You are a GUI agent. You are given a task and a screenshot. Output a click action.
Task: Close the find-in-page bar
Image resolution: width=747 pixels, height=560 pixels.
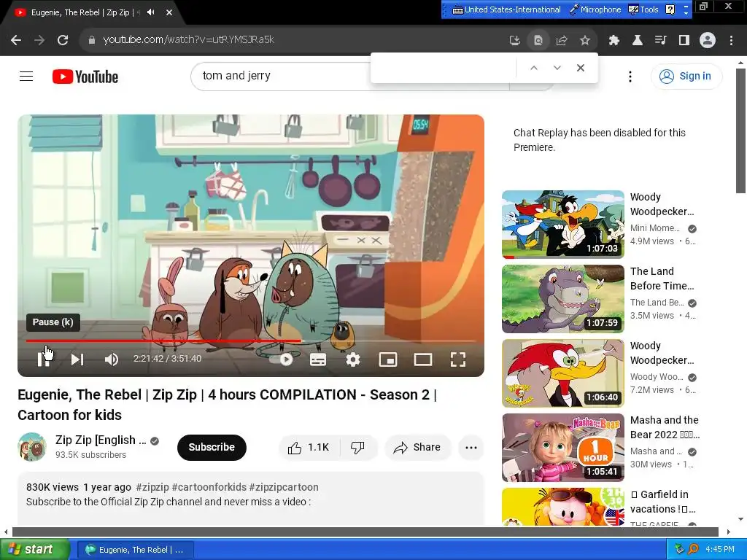580,68
